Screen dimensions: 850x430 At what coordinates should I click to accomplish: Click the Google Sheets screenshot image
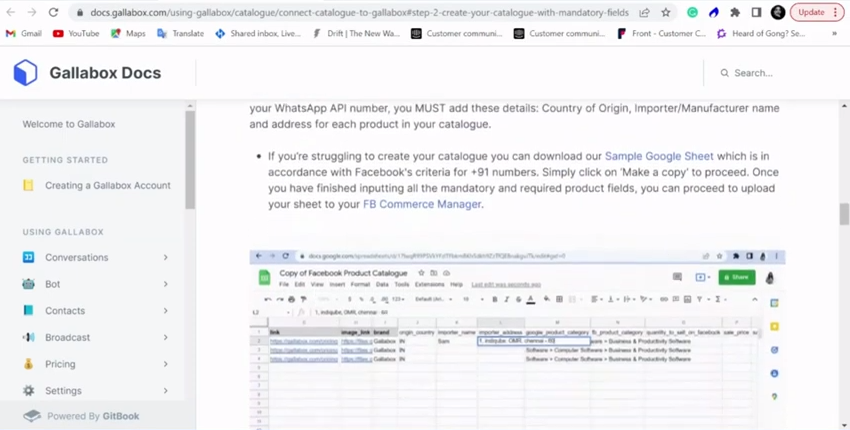pyautogui.click(x=517, y=339)
